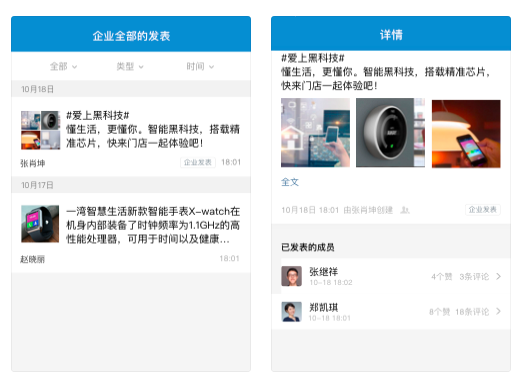Click the smartwatch thumbnail image
Image resolution: width=523 pixels, height=383 pixels.
40,224
